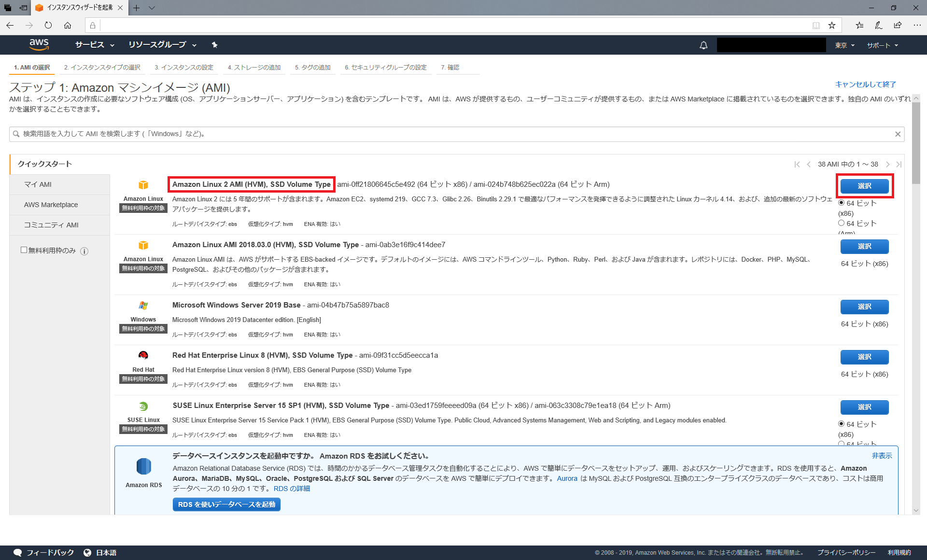Open the マイ AMI category

click(x=60, y=184)
